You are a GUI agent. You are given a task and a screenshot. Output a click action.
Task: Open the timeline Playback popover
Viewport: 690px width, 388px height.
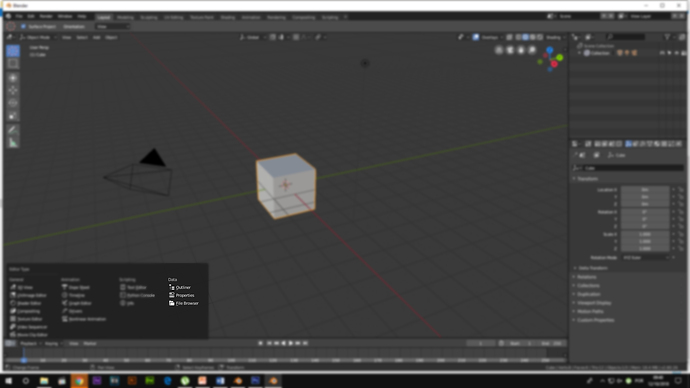click(30, 343)
